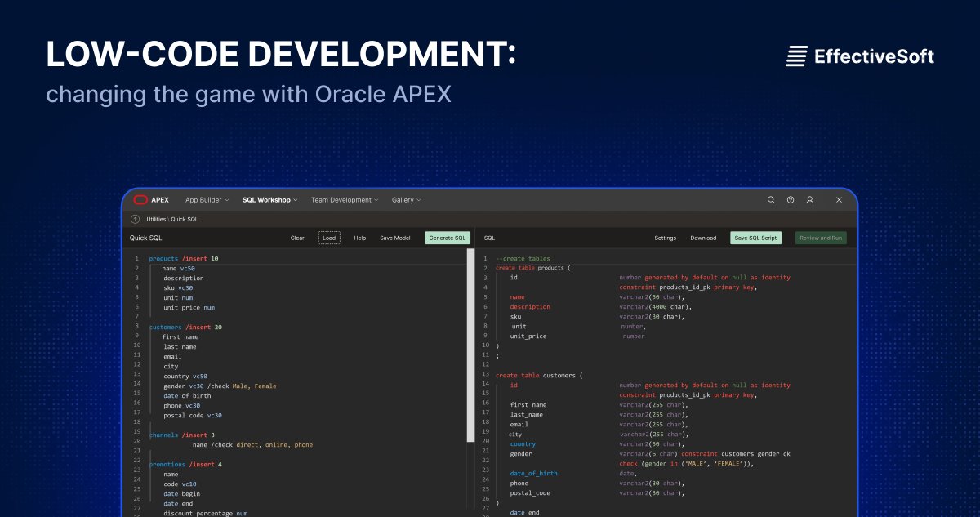
Task: Click the 'unit price num' line
Action: coord(189,307)
